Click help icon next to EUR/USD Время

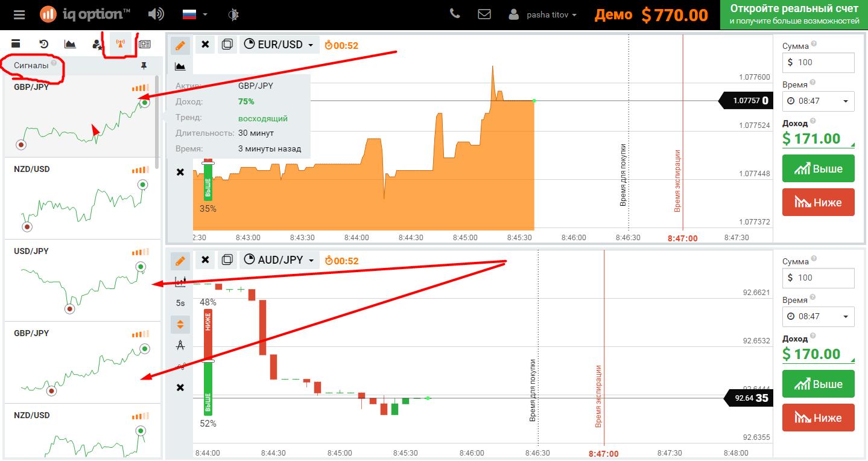click(813, 83)
